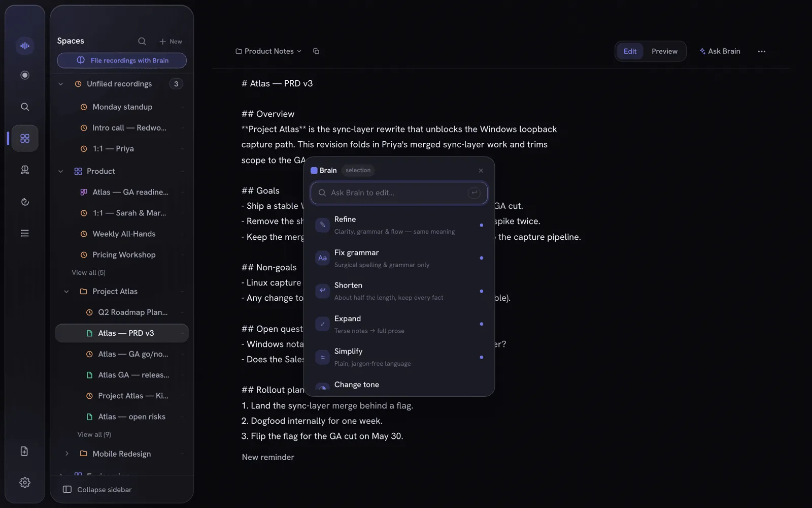The height and width of the screenshot is (508, 812).
Task: Switch to Preview mode
Action: pos(664,51)
